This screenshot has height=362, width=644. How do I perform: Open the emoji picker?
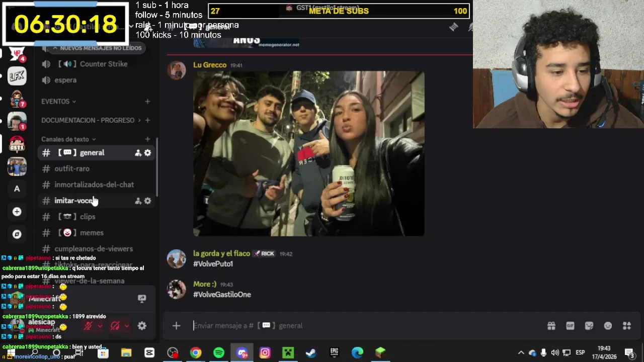(x=608, y=326)
